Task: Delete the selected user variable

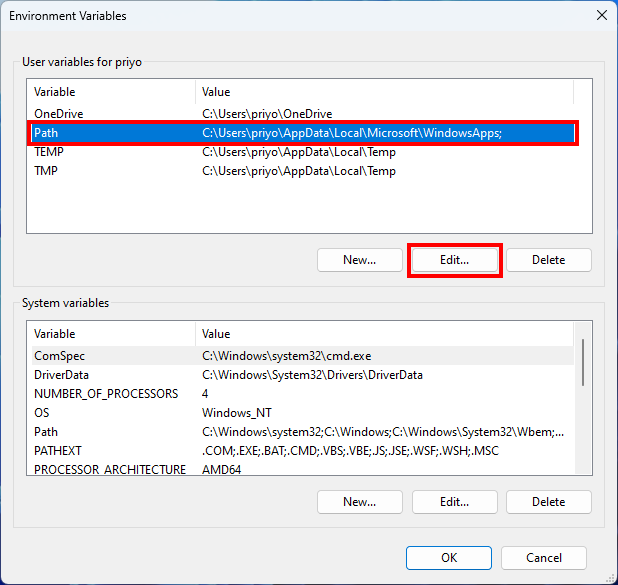Action: [548, 260]
